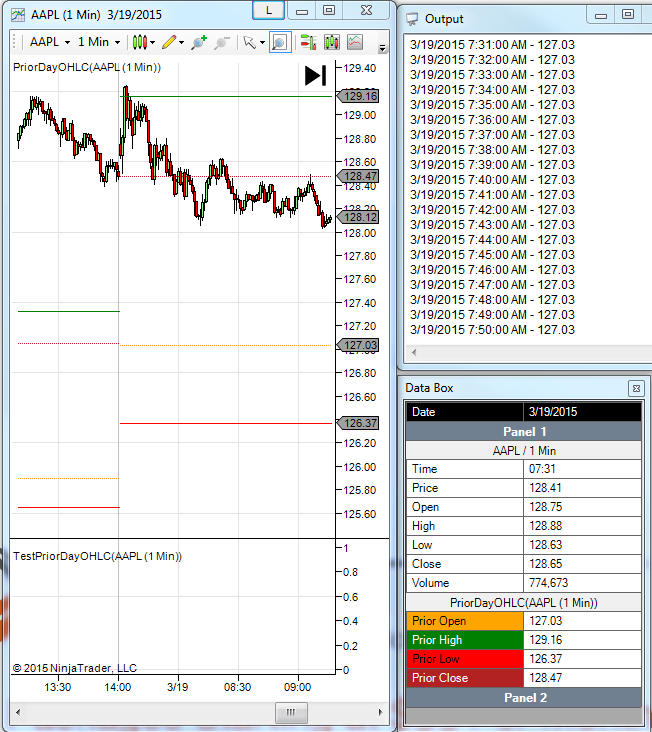652x732 pixels.
Task: Click the zoom out magnifier icon
Action: coord(221,42)
